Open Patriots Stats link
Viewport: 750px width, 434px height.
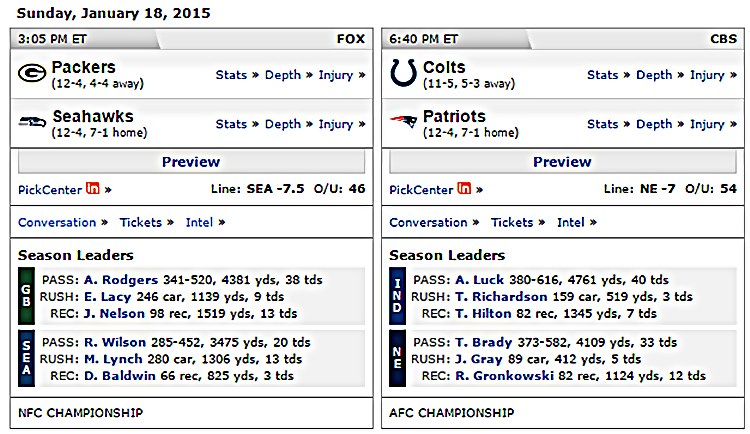[x=602, y=124]
